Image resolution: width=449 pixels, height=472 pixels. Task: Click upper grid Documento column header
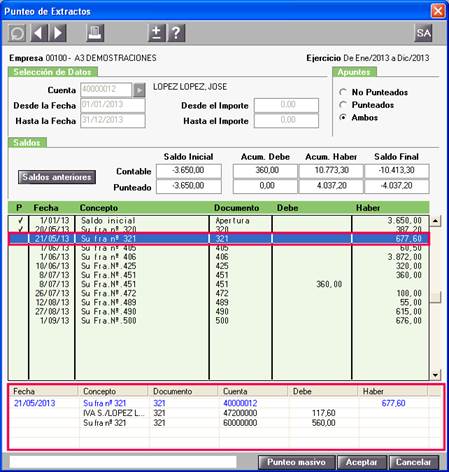click(x=237, y=208)
